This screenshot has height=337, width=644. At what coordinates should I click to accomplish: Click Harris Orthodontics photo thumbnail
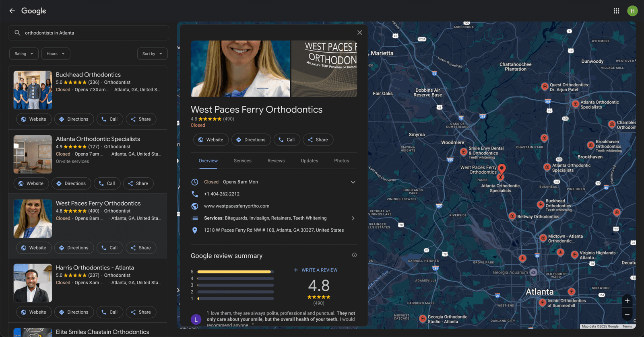point(33,283)
